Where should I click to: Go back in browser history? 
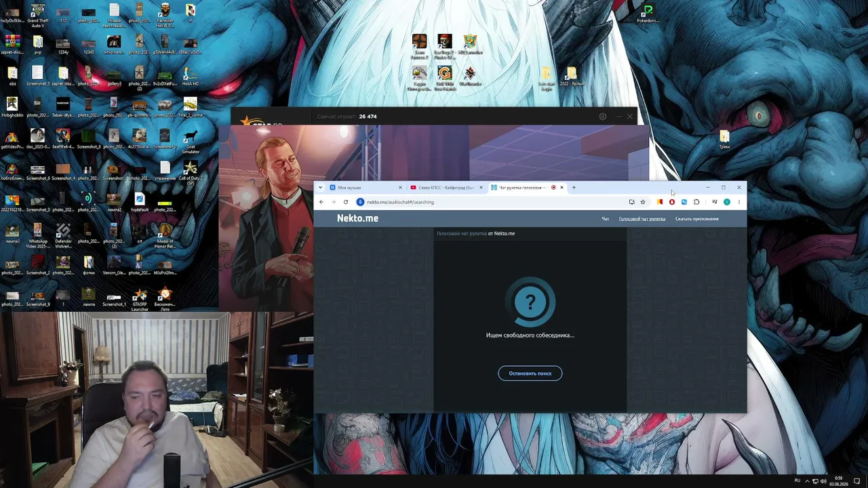click(x=321, y=202)
